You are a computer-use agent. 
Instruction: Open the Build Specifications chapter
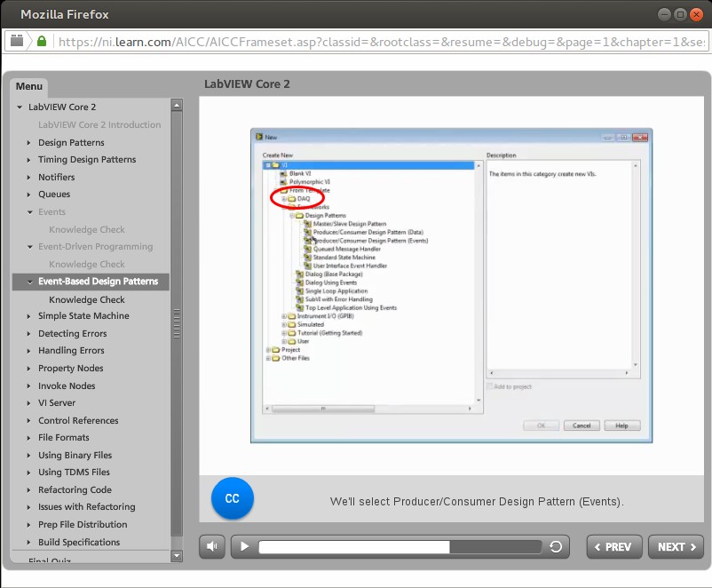79,542
